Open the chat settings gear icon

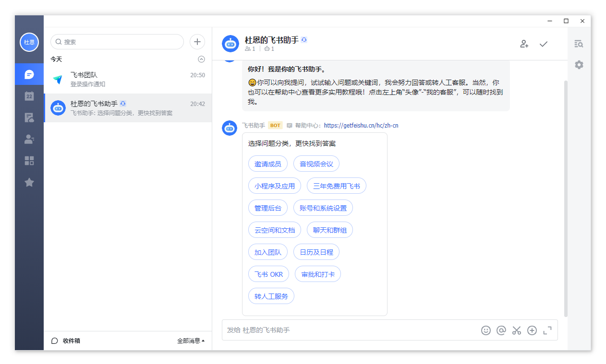[x=579, y=65]
